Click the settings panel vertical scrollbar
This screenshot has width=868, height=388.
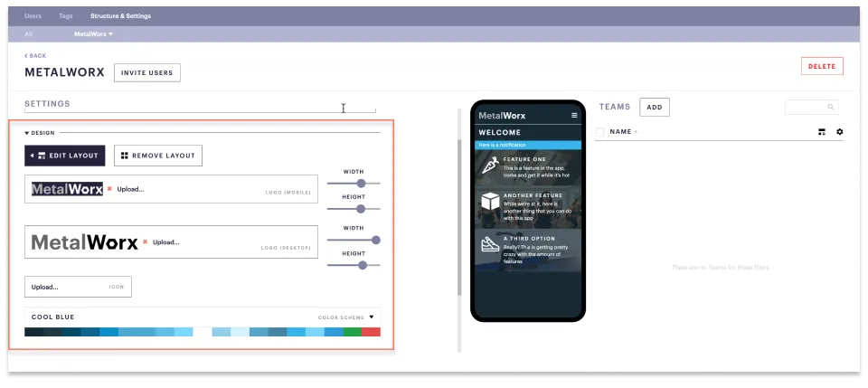tap(459, 217)
